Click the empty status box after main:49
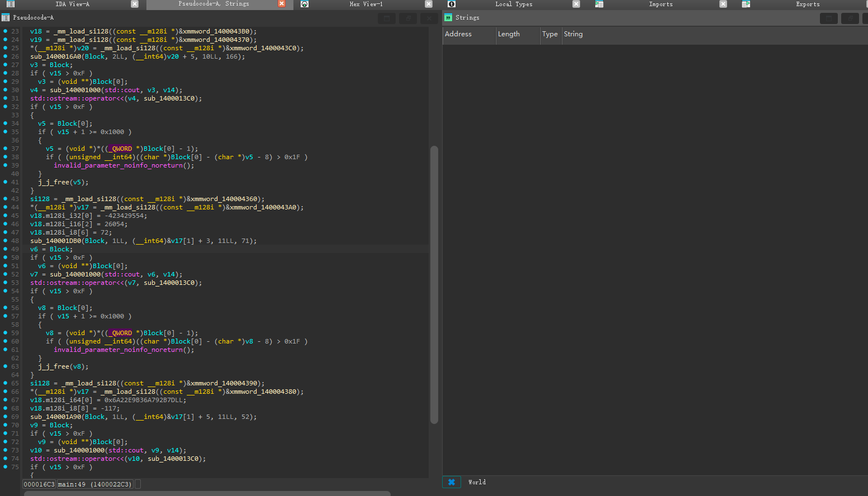Viewport: 868px width, 496px height. click(137, 484)
